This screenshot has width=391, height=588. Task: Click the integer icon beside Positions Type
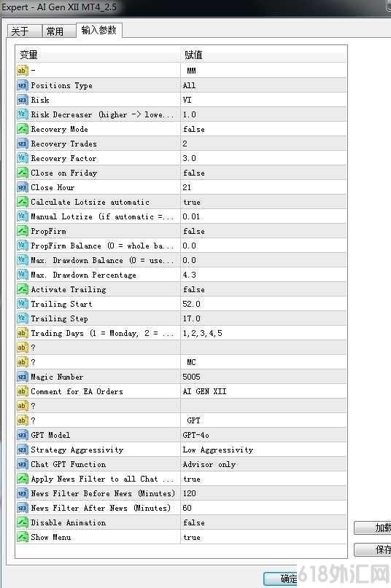click(x=22, y=85)
